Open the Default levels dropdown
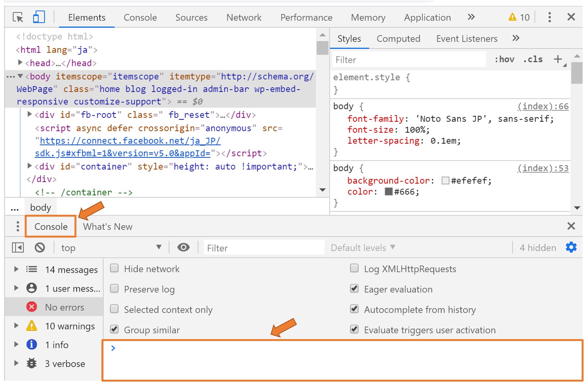Image resolution: width=588 pixels, height=387 pixels. 363,247
